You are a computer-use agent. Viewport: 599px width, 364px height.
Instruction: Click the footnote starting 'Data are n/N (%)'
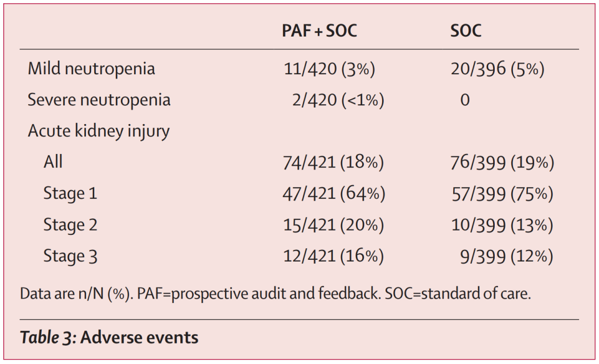tap(275, 293)
